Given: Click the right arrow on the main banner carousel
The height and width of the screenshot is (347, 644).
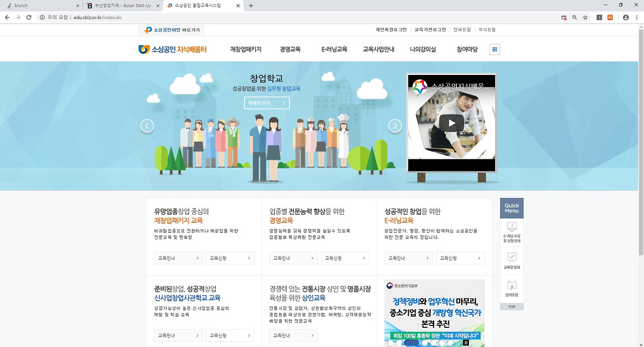Looking at the screenshot, I should click(395, 126).
